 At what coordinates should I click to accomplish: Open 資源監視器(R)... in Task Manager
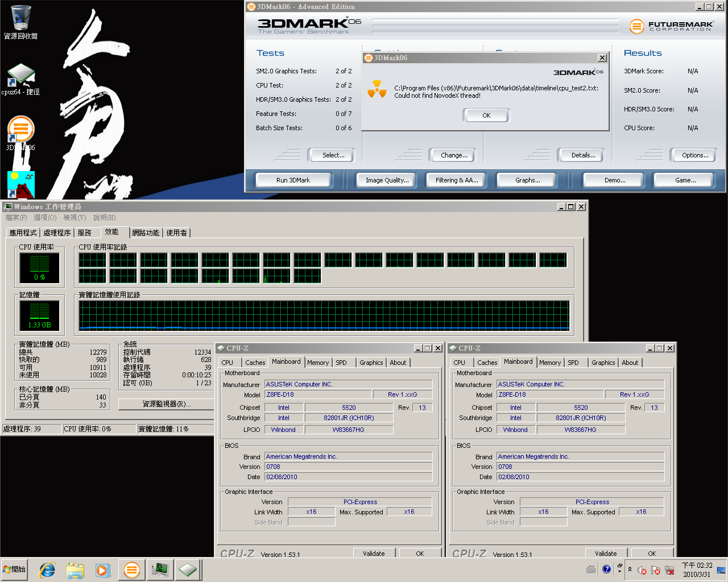[166, 404]
